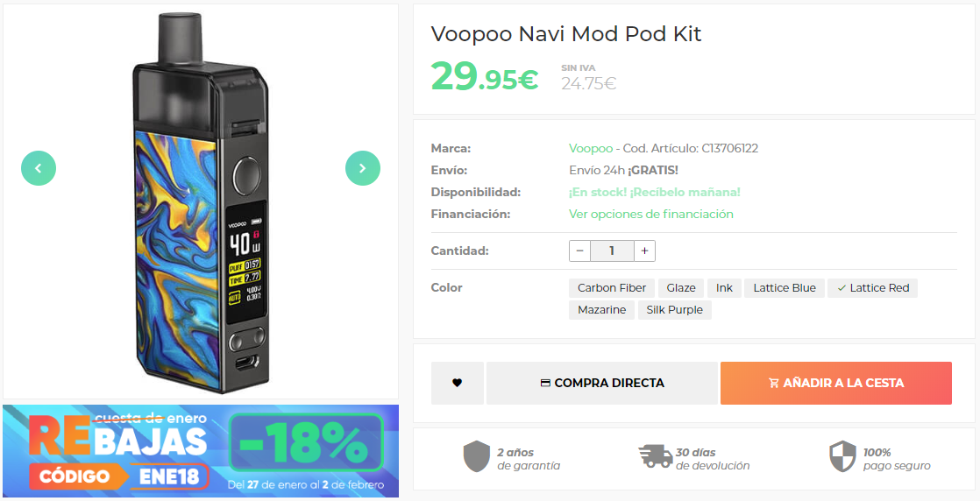
Task: Select the Carbon Fiber color option
Action: coord(611,288)
